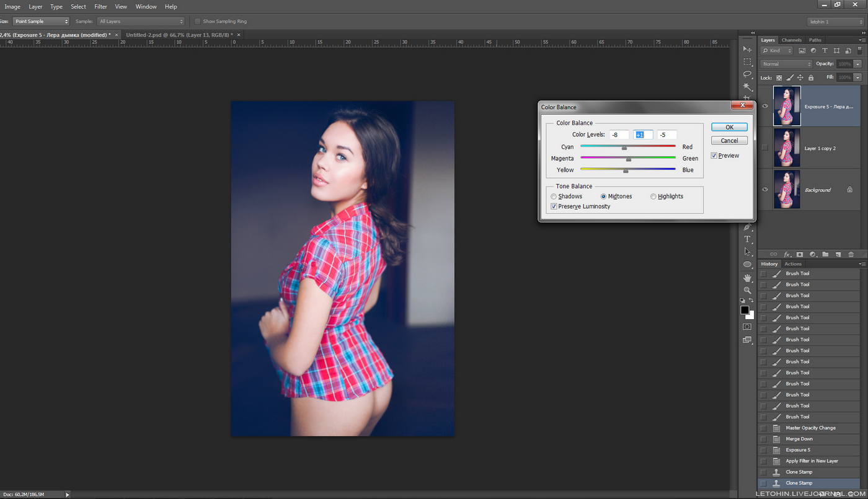Create a new group folder icon

pos(825,254)
